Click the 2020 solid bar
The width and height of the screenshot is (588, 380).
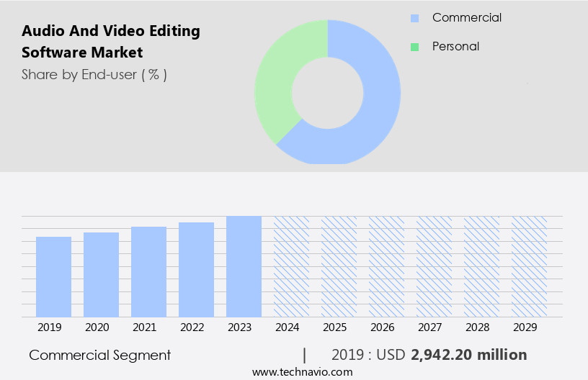click(x=102, y=275)
